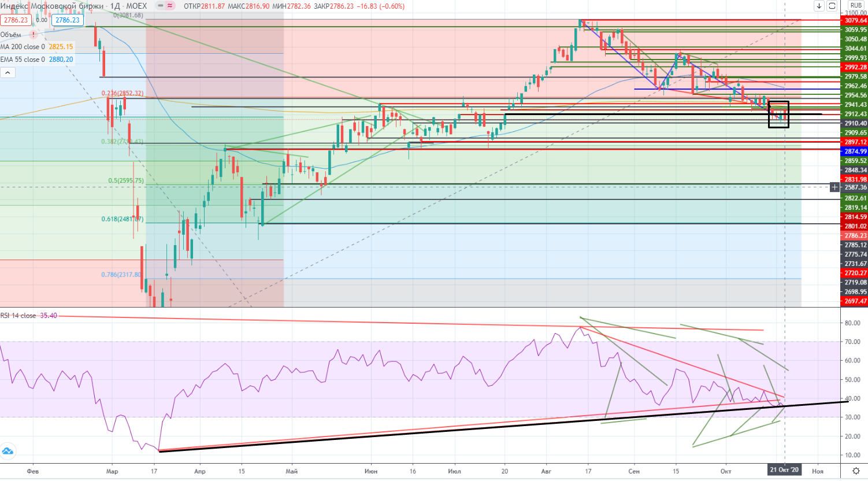868x481 pixels.
Task: Click the plus icon on price axis
Action: coord(834,187)
